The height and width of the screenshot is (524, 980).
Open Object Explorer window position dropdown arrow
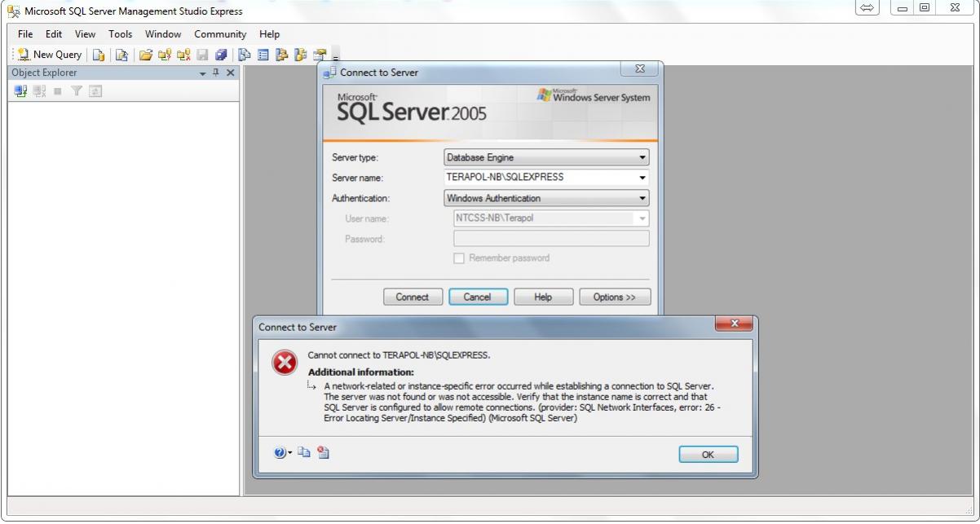(x=203, y=73)
